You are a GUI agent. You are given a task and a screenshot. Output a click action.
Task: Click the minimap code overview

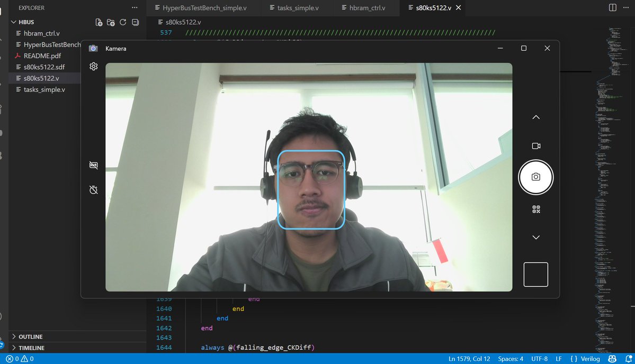pyautogui.click(x=612, y=190)
